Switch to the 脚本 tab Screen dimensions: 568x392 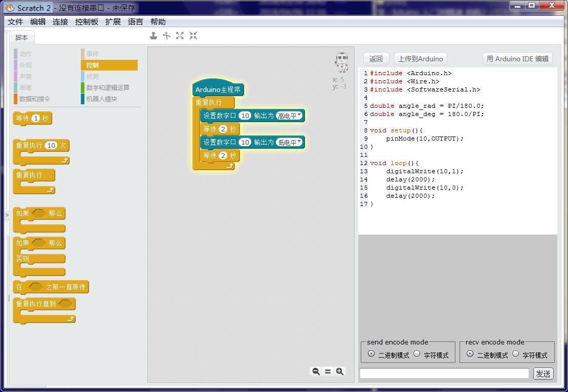click(x=21, y=37)
